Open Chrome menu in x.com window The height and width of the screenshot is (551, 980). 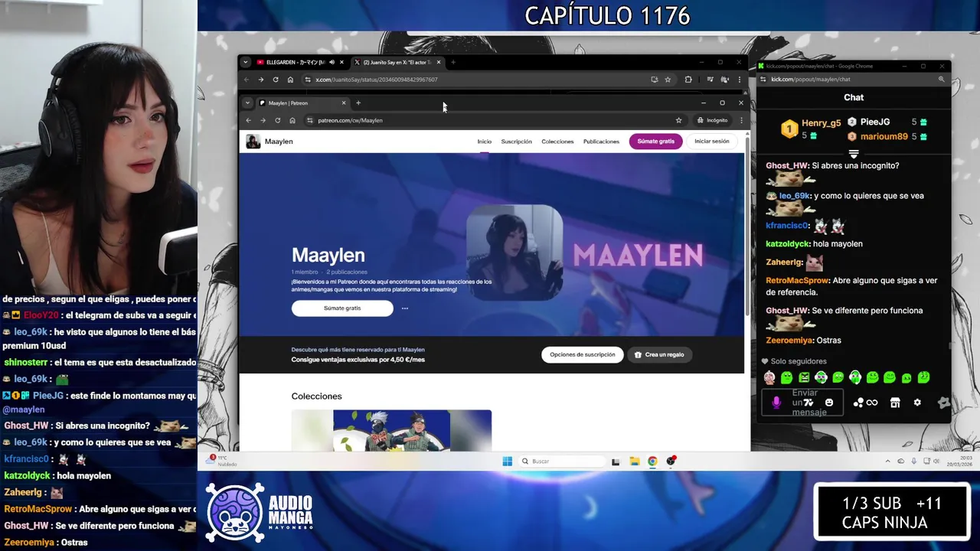[740, 80]
